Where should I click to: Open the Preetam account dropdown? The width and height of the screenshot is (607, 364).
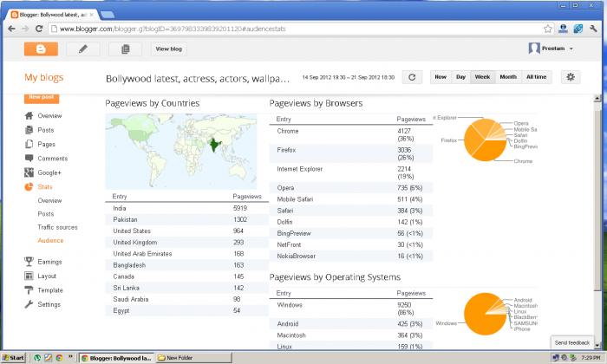(x=551, y=49)
